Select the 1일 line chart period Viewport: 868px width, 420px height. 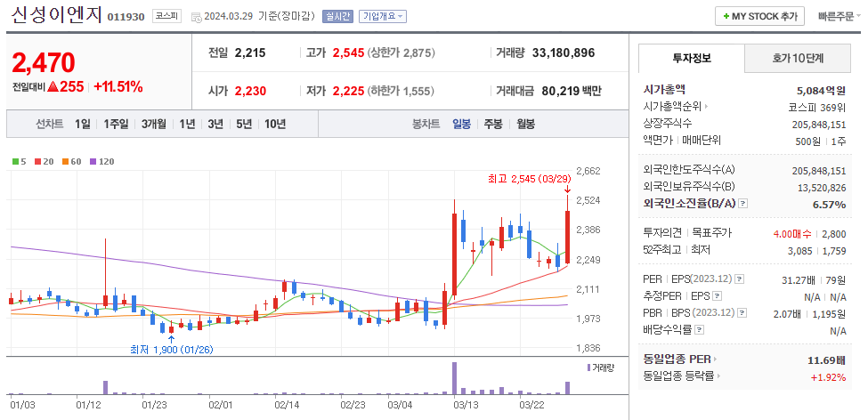[x=83, y=124]
